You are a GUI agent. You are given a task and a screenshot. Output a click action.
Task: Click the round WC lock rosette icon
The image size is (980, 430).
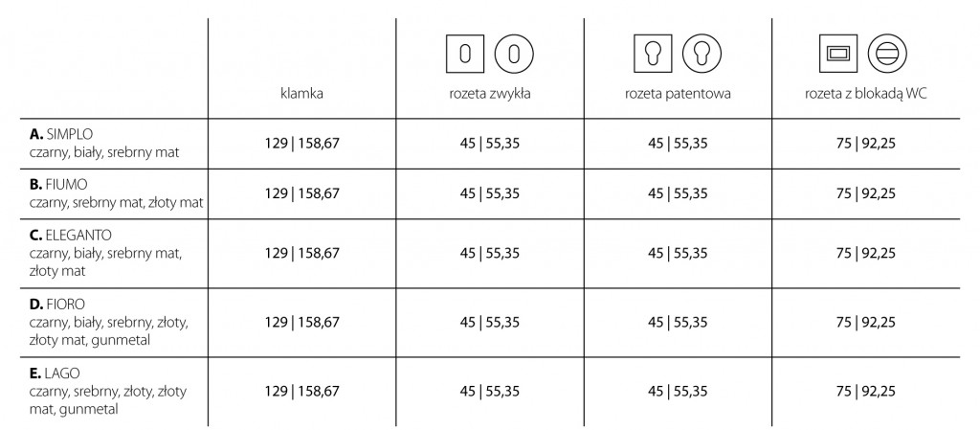(x=887, y=54)
